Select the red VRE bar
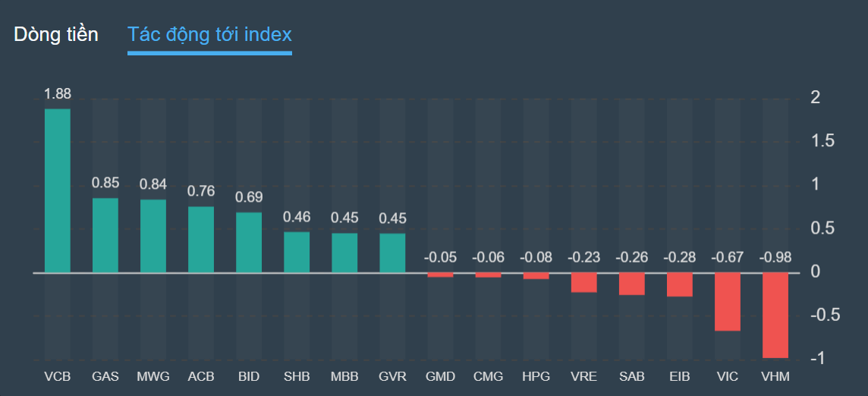 583,282
